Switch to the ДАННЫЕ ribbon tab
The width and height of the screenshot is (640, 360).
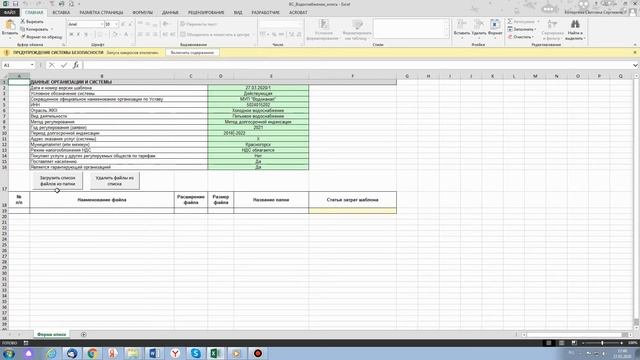170,12
